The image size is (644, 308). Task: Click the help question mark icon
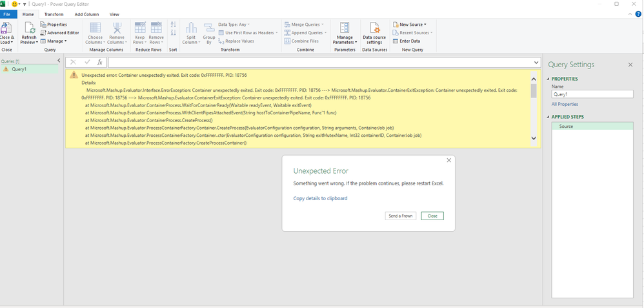point(638,14)
